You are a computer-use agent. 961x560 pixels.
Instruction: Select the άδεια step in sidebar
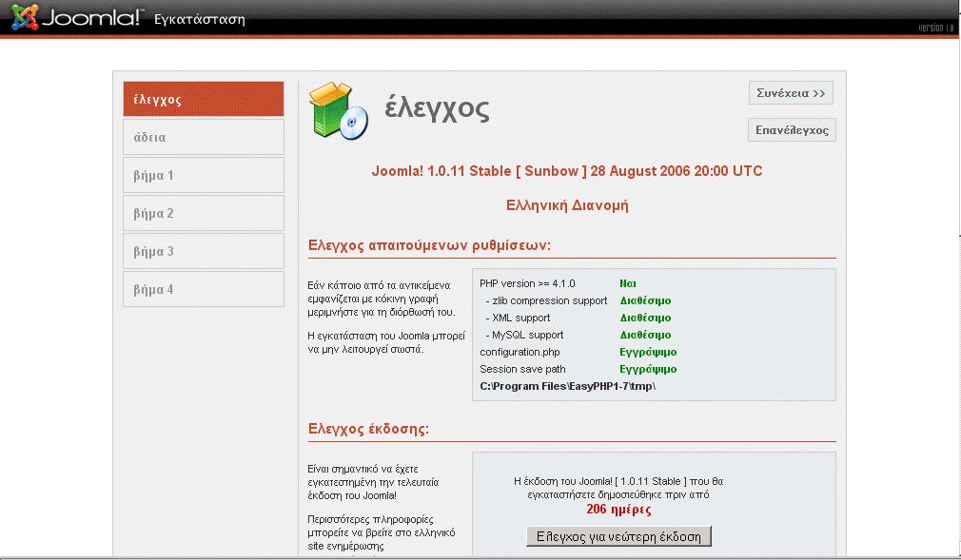click(x=204, y=137)
